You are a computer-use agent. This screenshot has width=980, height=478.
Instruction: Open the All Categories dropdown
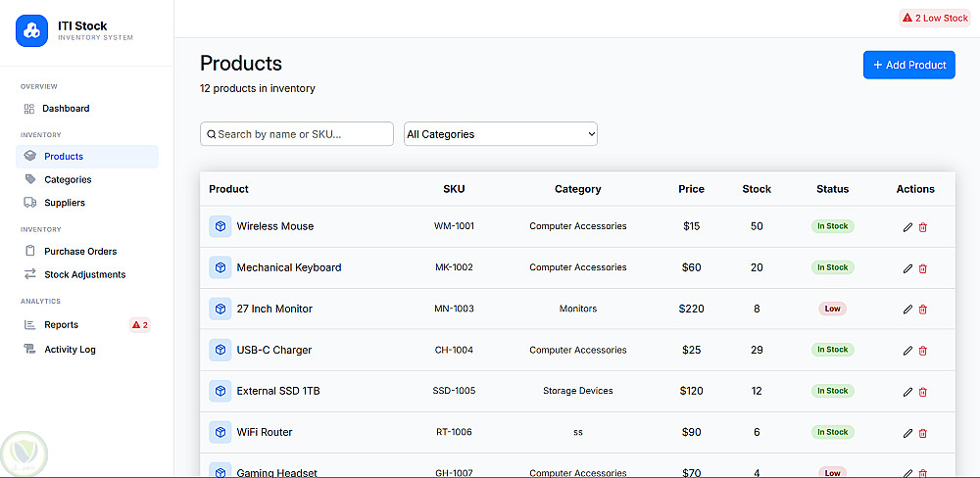[x=500, y=134]
